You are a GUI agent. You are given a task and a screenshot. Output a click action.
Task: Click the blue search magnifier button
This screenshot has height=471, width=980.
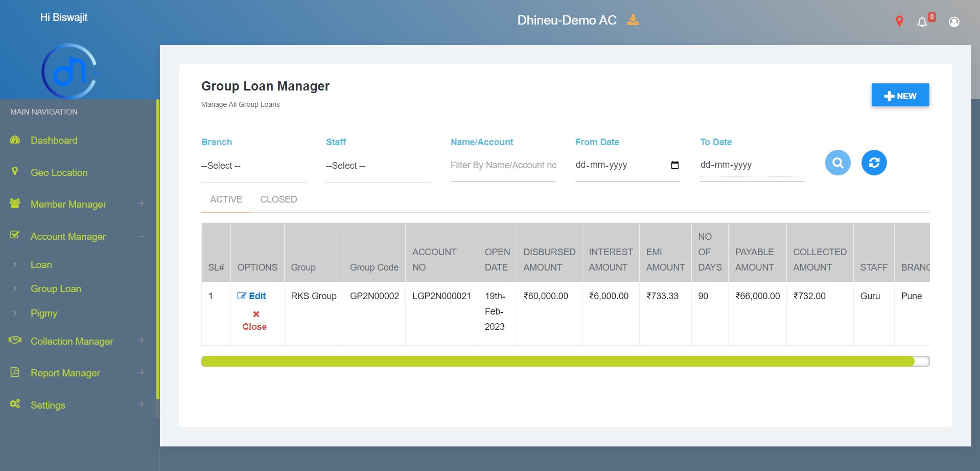[x=837, y=163]
